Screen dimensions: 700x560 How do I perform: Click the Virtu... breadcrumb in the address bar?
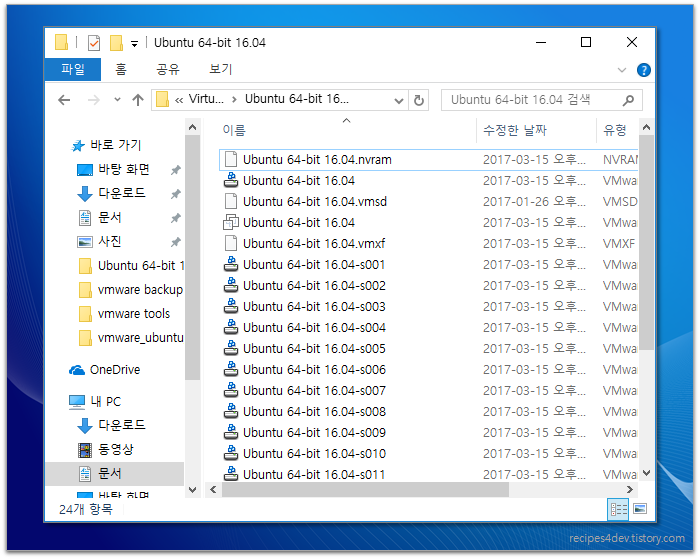coord(206,99)
